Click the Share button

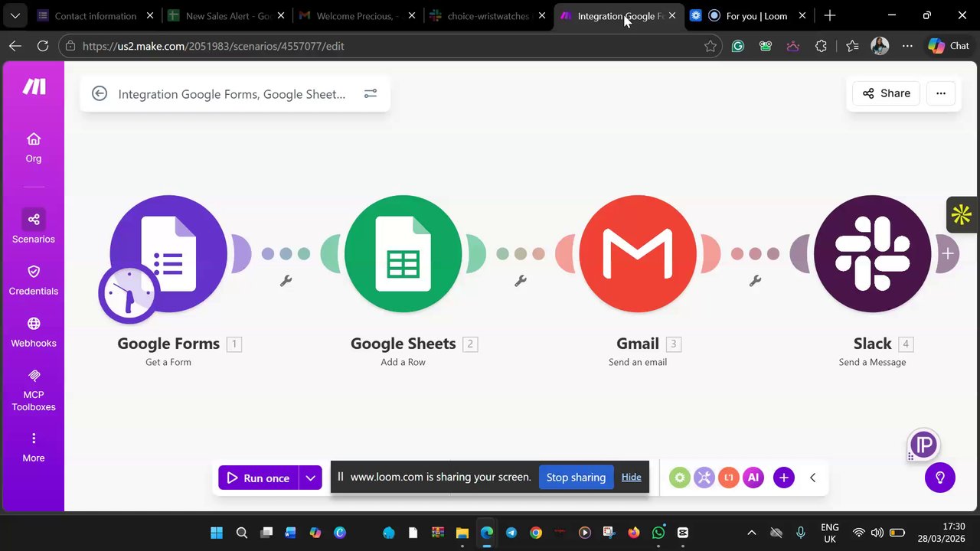point(886,93)
